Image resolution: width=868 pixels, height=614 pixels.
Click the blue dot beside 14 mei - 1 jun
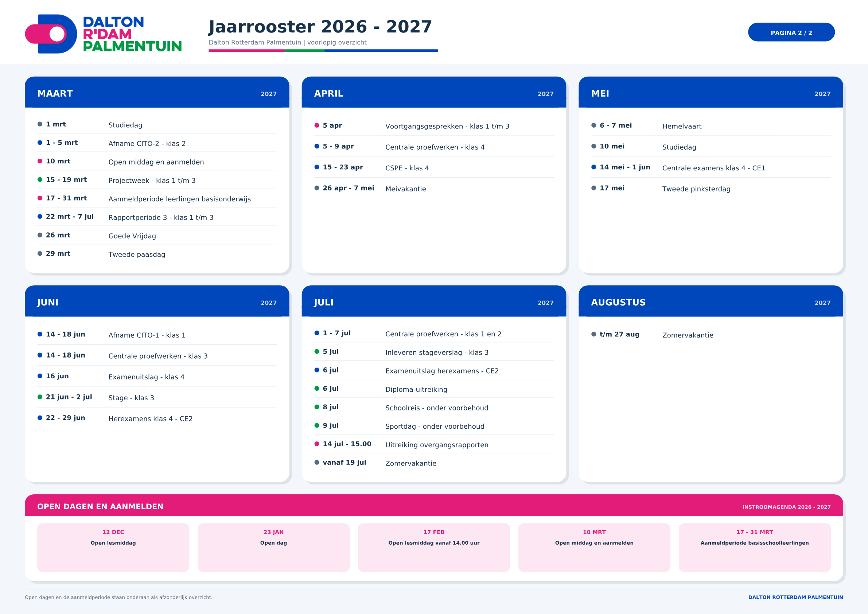point(593,167)
